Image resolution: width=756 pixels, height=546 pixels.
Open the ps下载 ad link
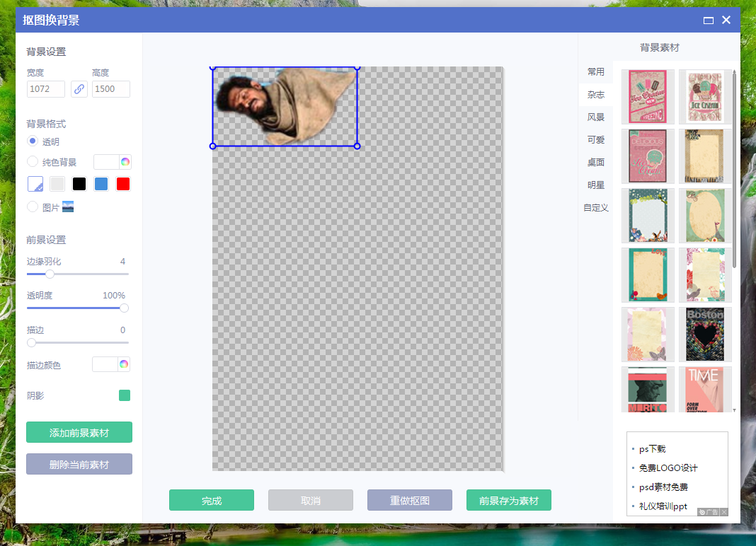[653, 448]
